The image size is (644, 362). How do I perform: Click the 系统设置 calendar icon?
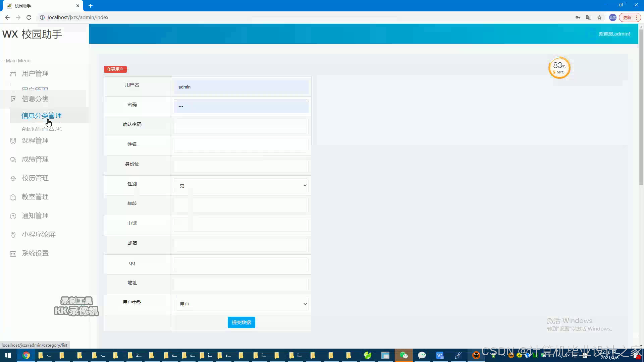click(13, 254)
